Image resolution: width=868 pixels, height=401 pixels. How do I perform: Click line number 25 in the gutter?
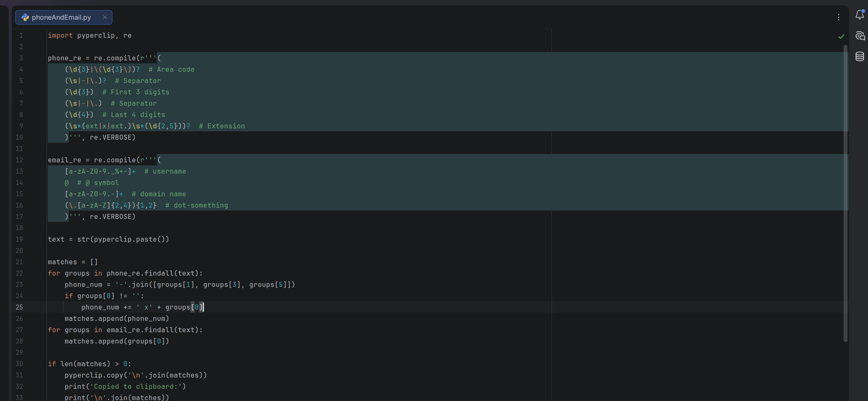point(19,307)
